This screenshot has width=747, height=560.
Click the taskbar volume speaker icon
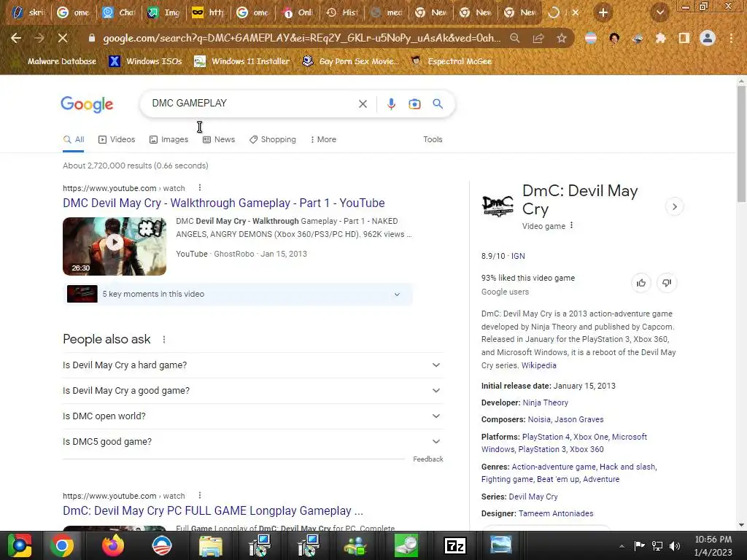(675, 545)
